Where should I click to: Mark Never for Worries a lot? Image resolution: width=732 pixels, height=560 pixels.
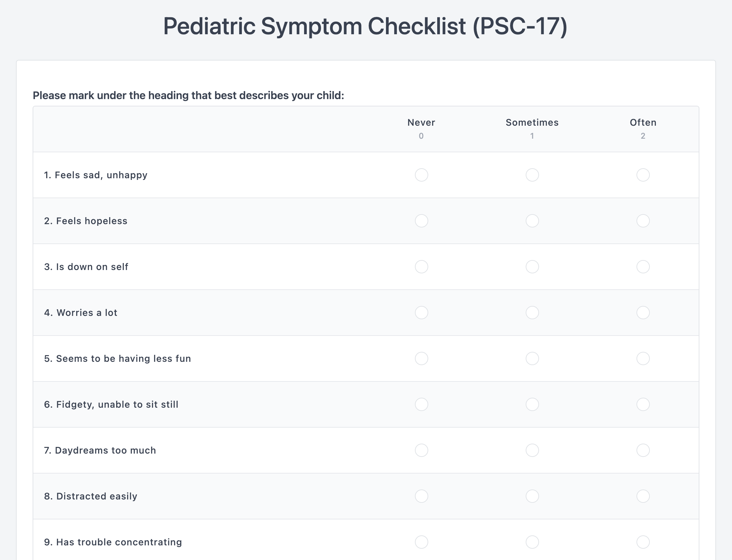tap(421, 313)
